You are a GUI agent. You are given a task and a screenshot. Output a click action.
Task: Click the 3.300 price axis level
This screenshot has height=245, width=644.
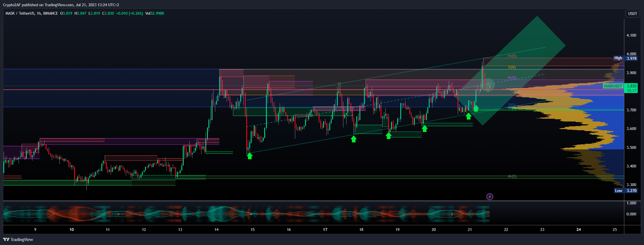(x=631, y=185)
